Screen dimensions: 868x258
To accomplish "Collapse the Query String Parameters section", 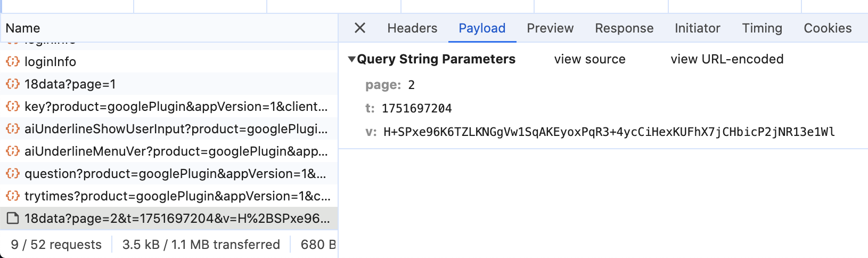I will [351, 59].
